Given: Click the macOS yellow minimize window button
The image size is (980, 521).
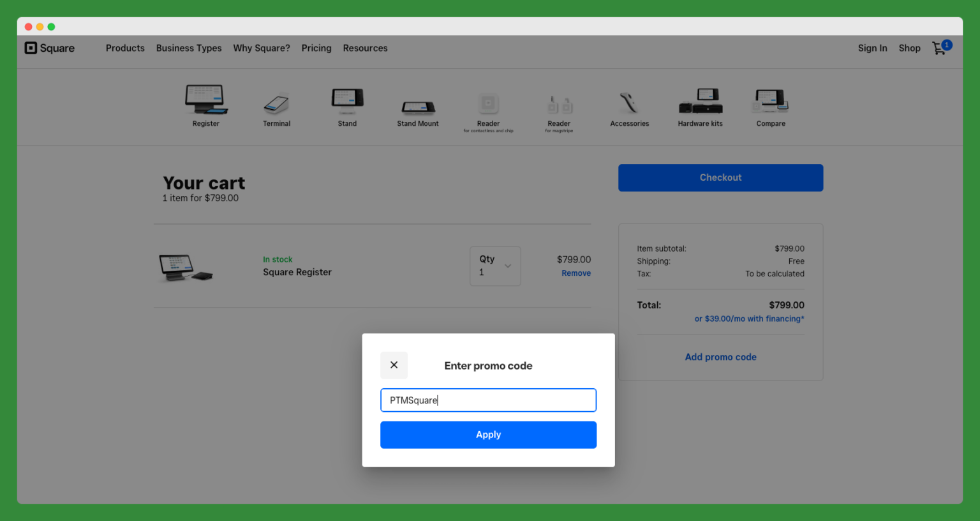Looking at the screenshot, I should point(40,27).
